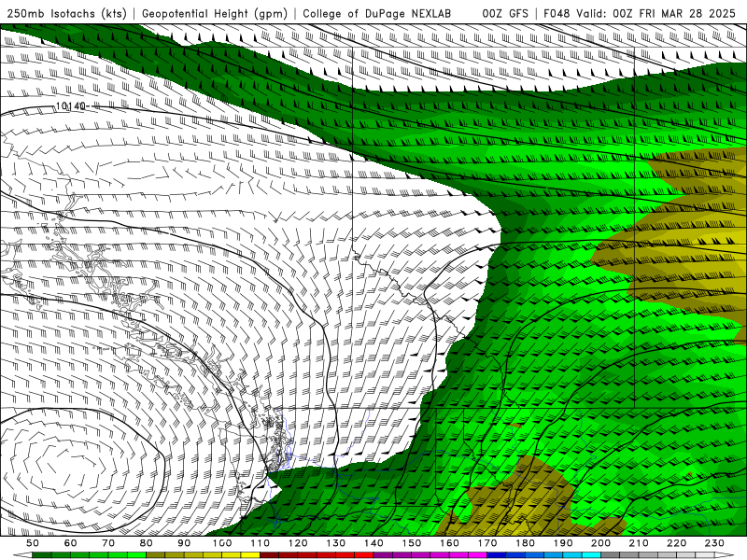Image resolution: width=747 pixels, height=560 pixels.
Task: Click the 'College of DuPage NEXLAB' label
Action: coord(376,14)
